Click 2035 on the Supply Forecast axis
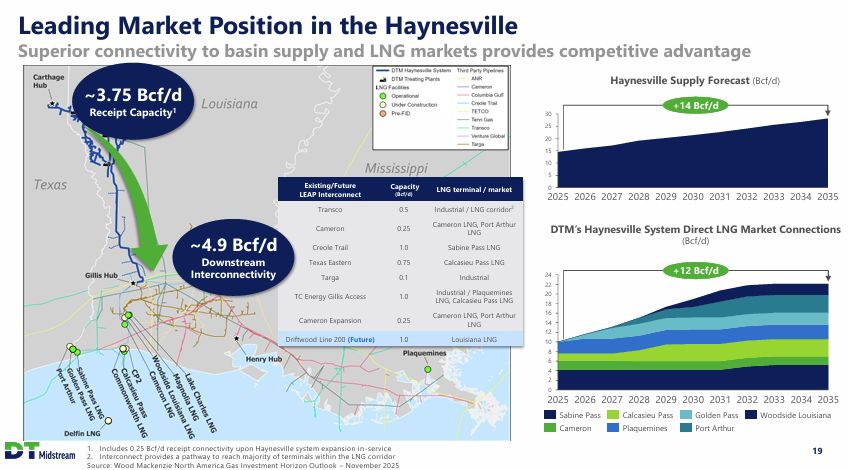This screenshot has height=470, width=848. [x=827, y=196]
